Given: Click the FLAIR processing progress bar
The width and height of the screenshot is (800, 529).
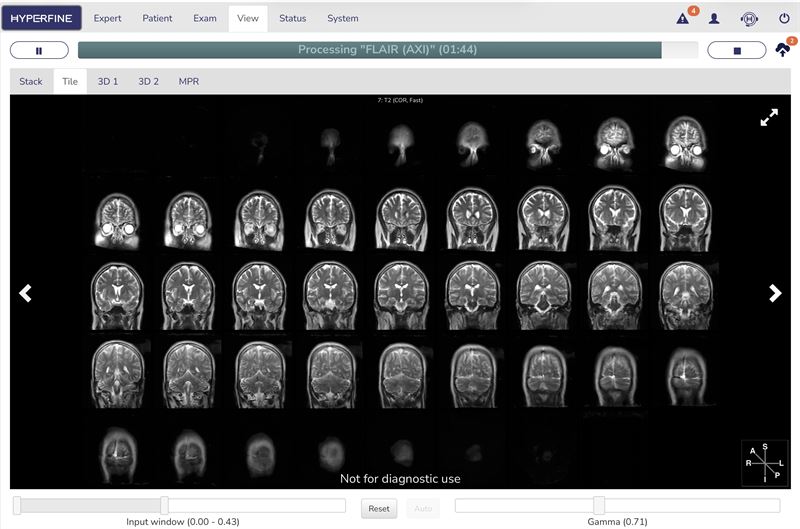Looking at the screenshot, I should (388, 50).
